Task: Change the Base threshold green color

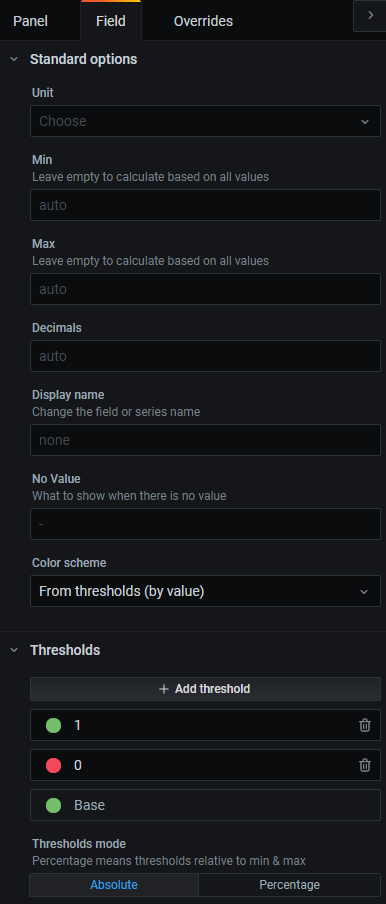Action: point(54,805)
